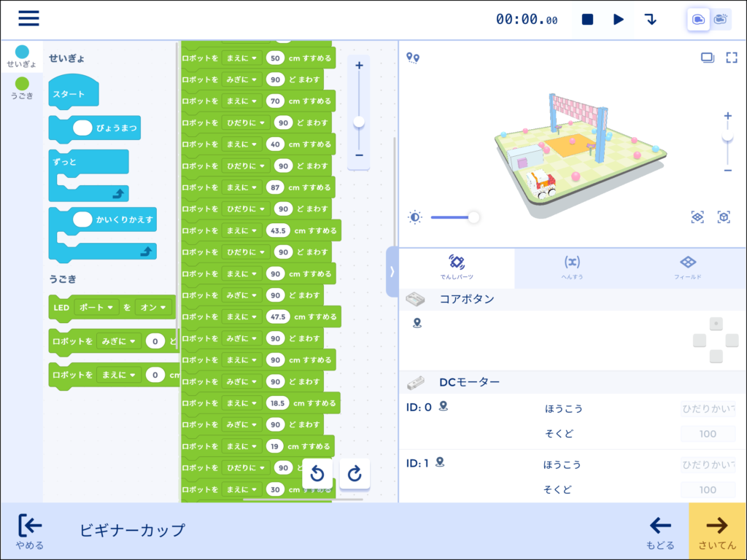
Task: Click the step-execution arrow icon
Action: click(x=651, y=20)
